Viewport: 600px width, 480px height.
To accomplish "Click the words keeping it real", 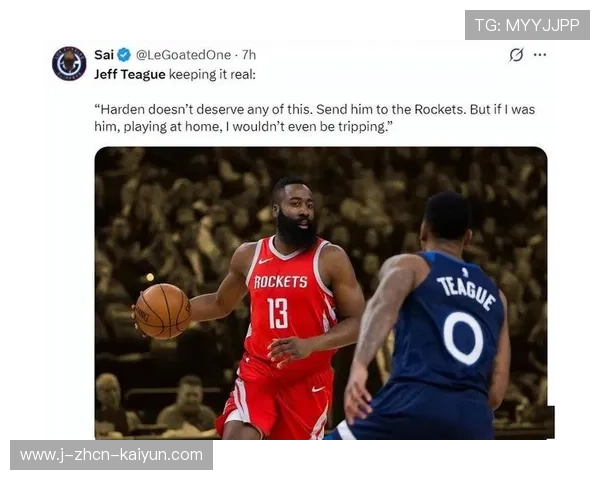I will pyautogui.click(x=212, y=74).
